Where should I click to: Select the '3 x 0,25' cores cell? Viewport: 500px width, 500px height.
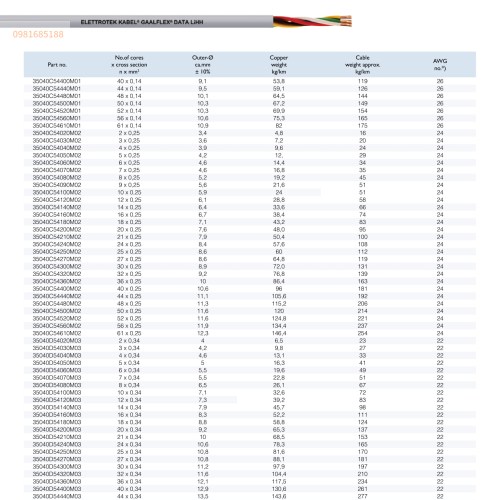tap(129, 140)
